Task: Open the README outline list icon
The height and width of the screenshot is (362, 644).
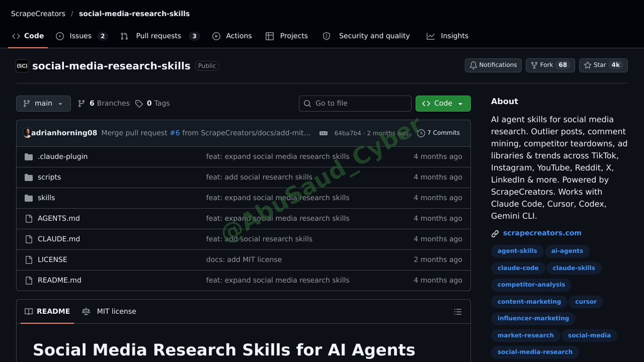Action: [458, 312]
